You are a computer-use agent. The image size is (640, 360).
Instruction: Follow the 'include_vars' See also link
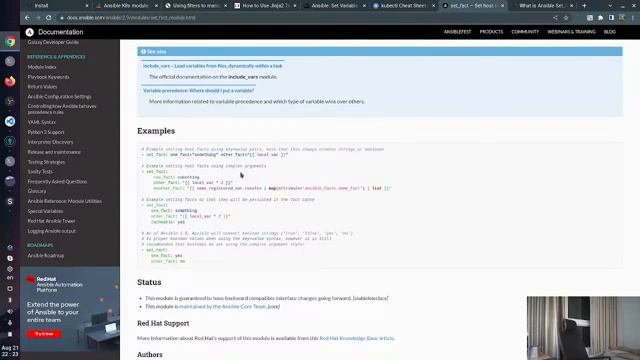click(x=212, y=66)
